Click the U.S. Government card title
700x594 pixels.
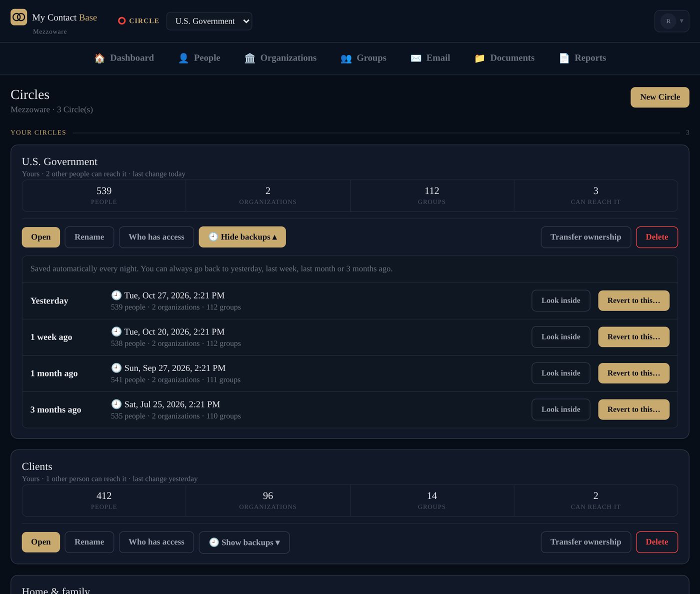coord(59,161)
